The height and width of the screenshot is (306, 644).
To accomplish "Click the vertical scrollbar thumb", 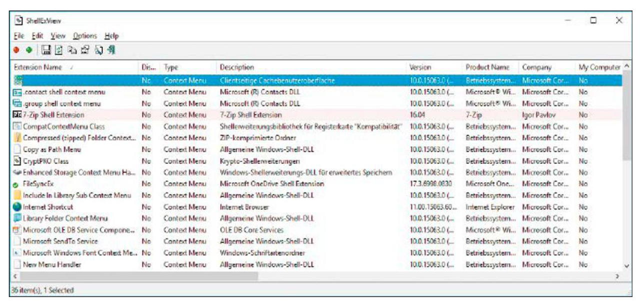I will coord(627,116).
